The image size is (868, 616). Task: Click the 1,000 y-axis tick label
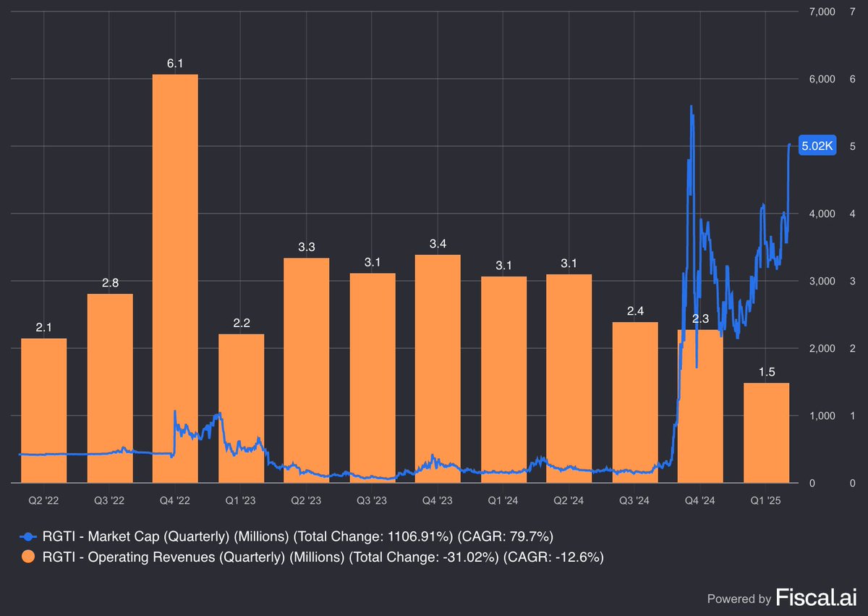823,415
